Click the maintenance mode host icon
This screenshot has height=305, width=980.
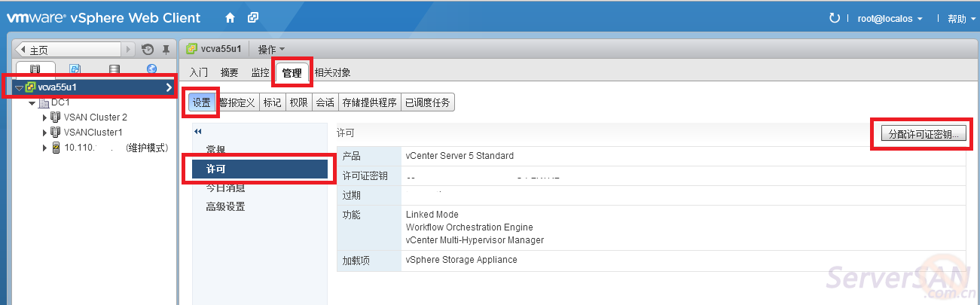[55, 148]
